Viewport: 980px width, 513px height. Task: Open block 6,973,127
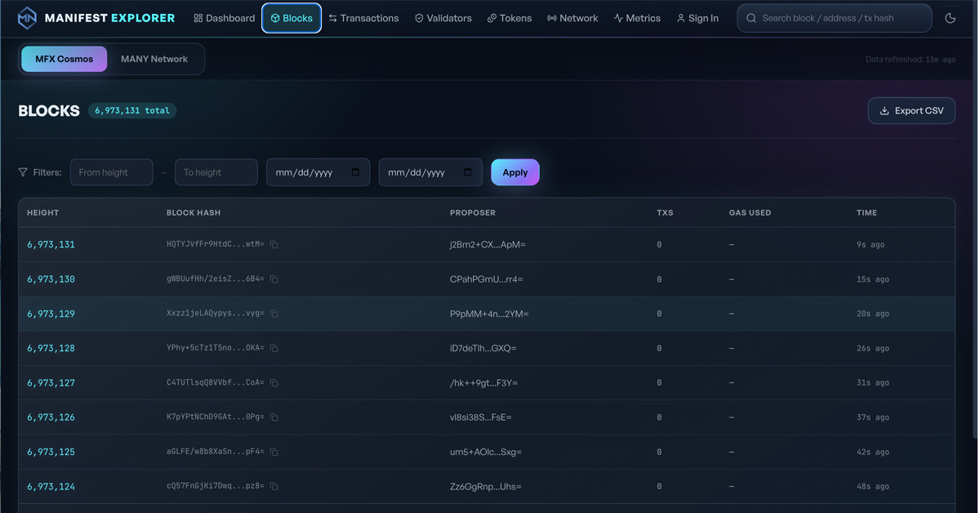tap(51, 382)
